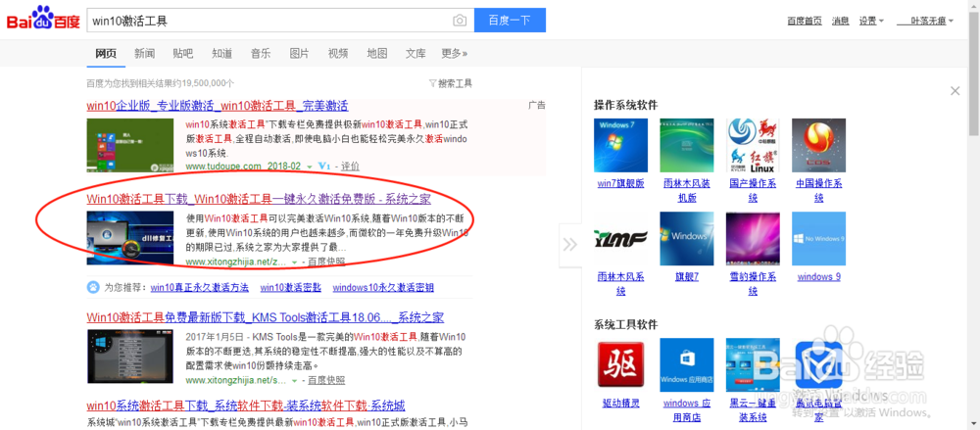980x430 pixels.
Task: Open win10真正永久激活方法 suggestion
Action: tap(200, 288)
